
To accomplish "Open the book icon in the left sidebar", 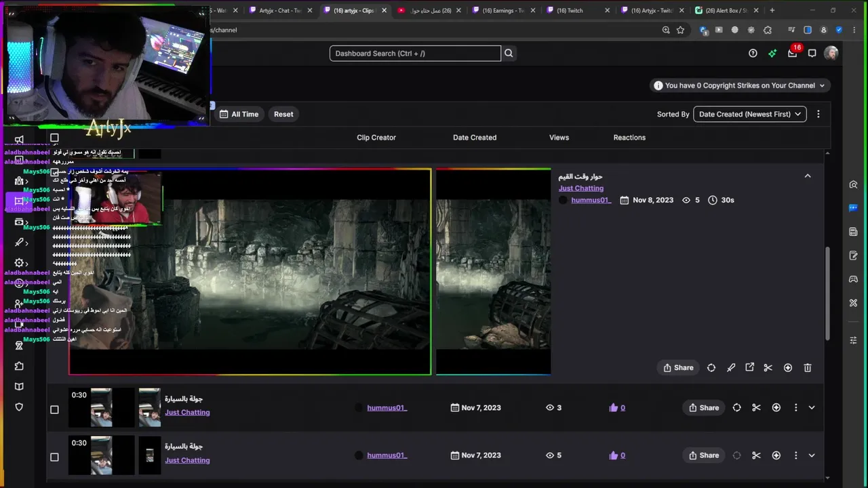I will [x=19, y=386].
